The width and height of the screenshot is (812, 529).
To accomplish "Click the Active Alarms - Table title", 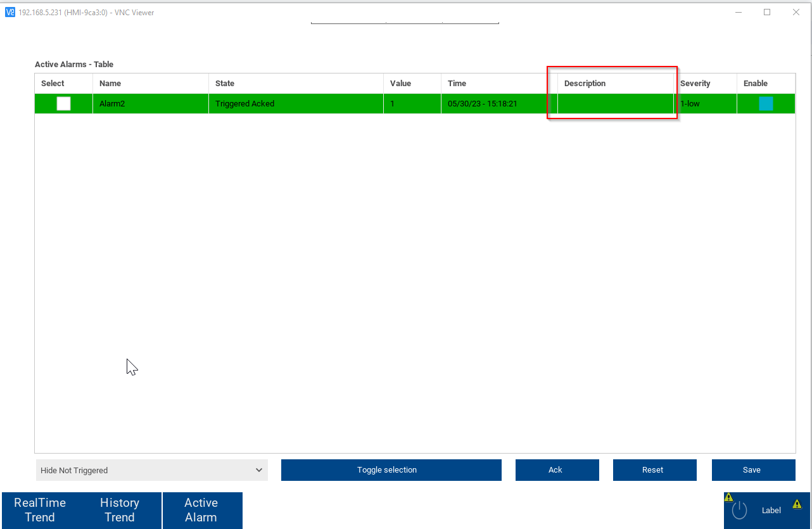I will (x=74, y=65).
